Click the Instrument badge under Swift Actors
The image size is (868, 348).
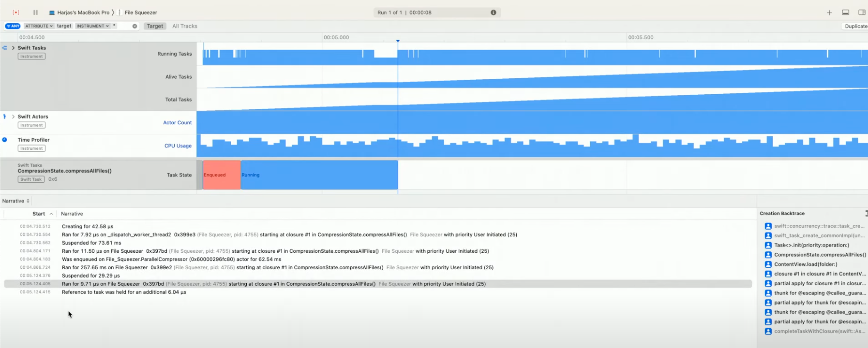(x=31, y=125)
